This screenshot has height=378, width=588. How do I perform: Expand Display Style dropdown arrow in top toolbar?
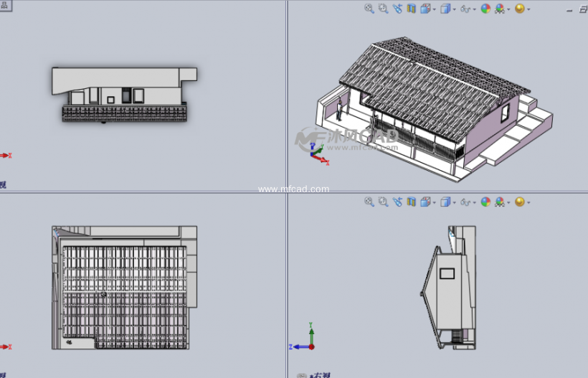[x=454, y=9]
